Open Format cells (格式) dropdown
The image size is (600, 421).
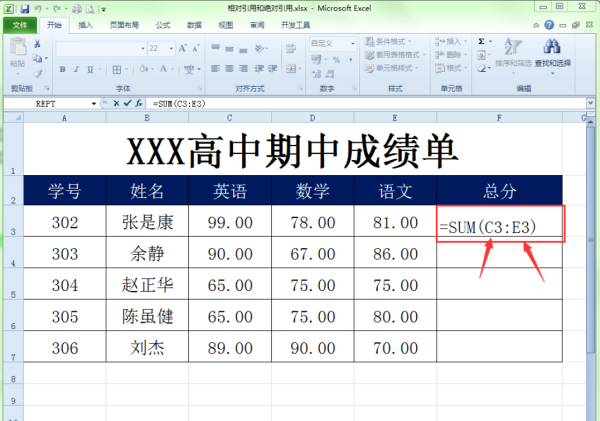point(451,68)
